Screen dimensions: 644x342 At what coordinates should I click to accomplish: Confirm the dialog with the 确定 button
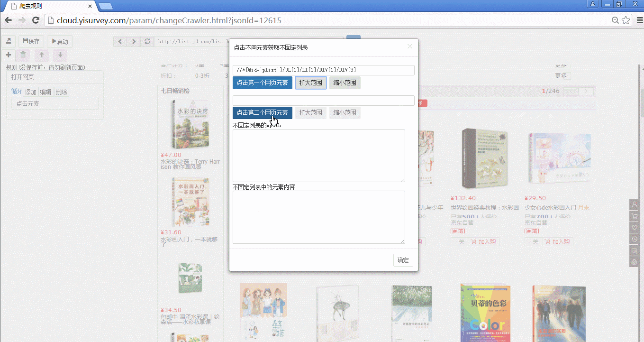[x=403, y=260]
